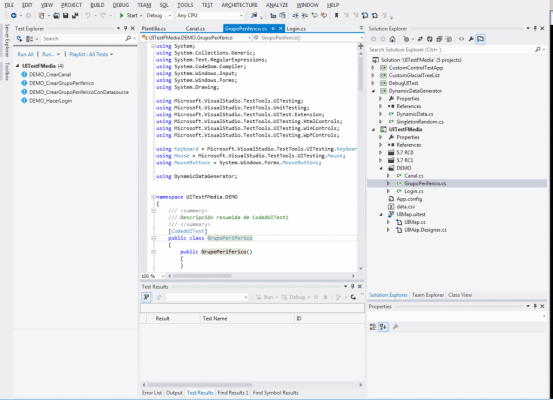Viewport: 553px width, 400px height.
Task: Click Properties wrench icon in Solution Explorer
Action: pyautogui.click(x=471, y=39)
